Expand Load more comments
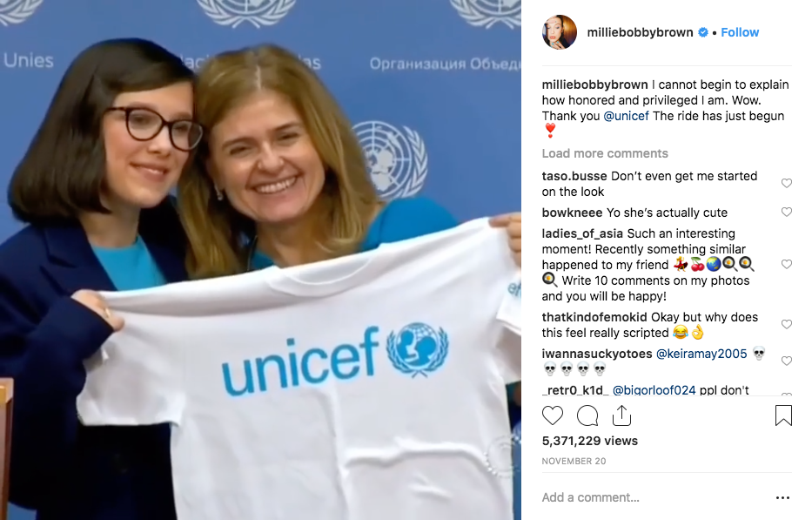This screenshot has width=812, height=520. click(x=605, y=153)
